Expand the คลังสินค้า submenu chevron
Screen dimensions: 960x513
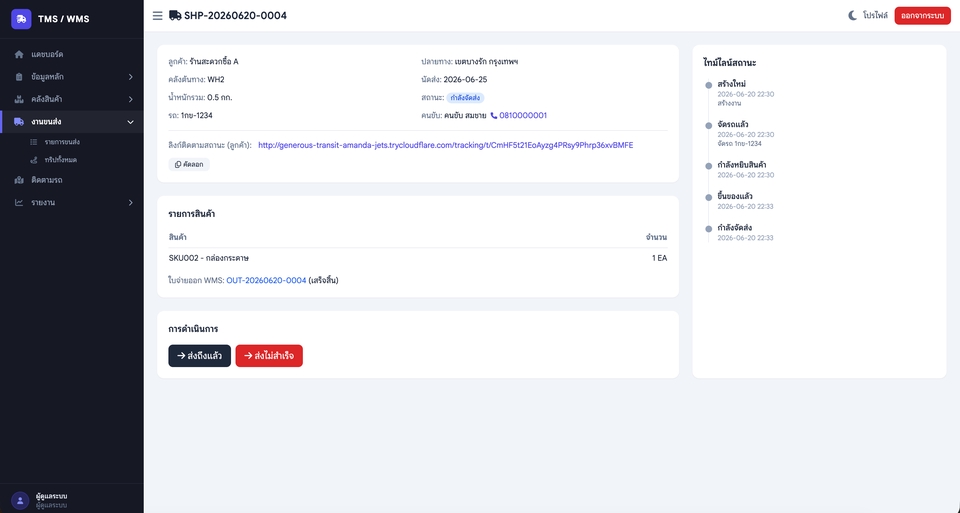[130, 99]
